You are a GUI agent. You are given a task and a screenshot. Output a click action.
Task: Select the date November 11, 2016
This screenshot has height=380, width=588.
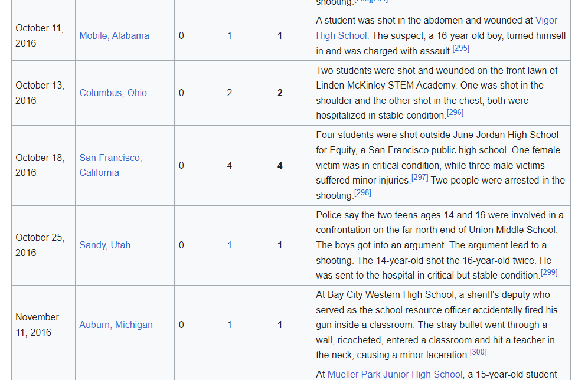point(37,325)
